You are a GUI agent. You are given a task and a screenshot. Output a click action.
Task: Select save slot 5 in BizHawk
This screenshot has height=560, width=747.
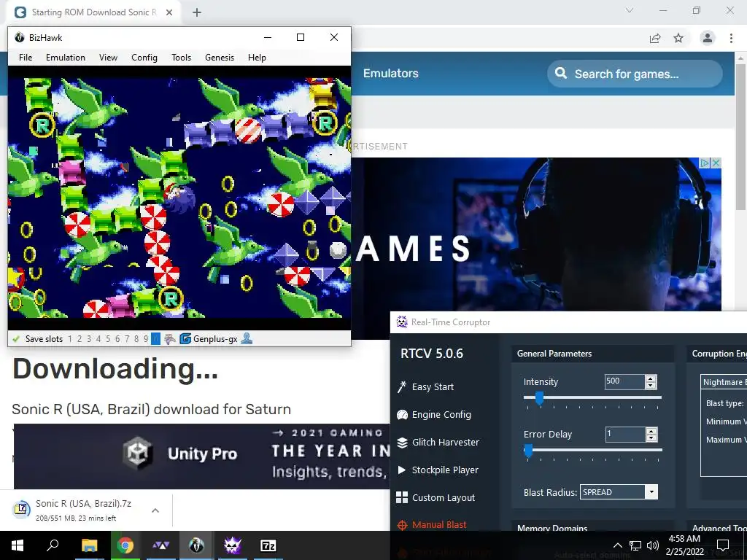click(108, 339)
